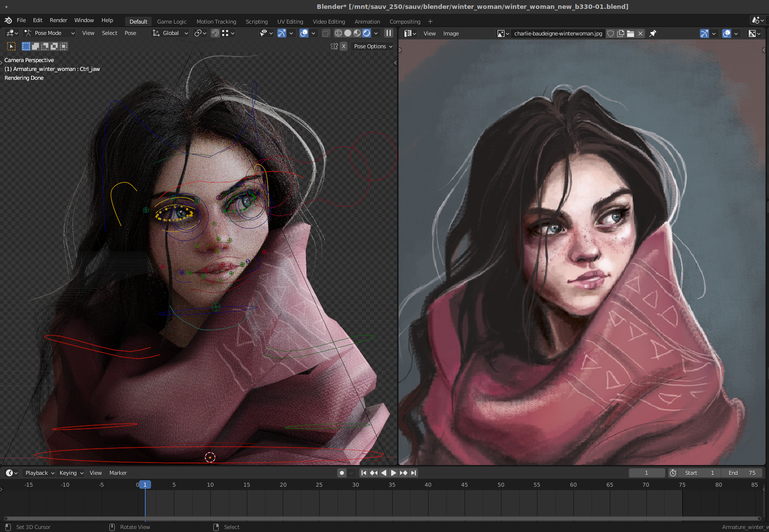
Task: Switch to wireframe viewport shading
Action: 338,33
